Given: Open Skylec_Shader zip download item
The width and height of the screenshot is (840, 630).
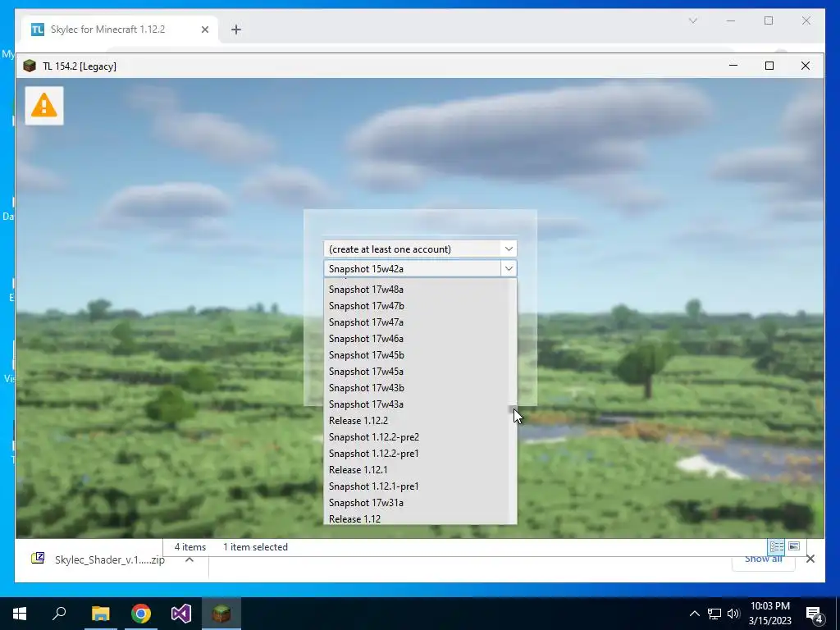Looking at the screenshot, I should pos(98,559).
